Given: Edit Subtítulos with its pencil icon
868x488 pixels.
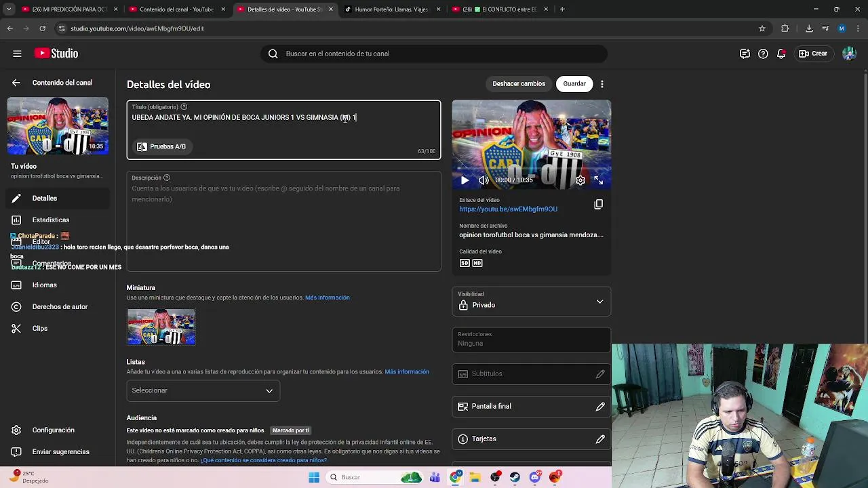Looking at the screenshot, I should click(x=600, y=374).
